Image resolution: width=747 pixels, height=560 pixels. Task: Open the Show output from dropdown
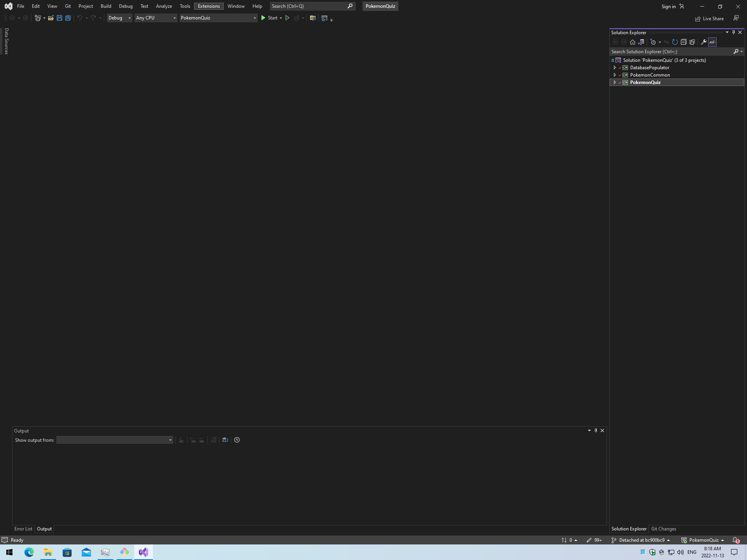[115, 440]
